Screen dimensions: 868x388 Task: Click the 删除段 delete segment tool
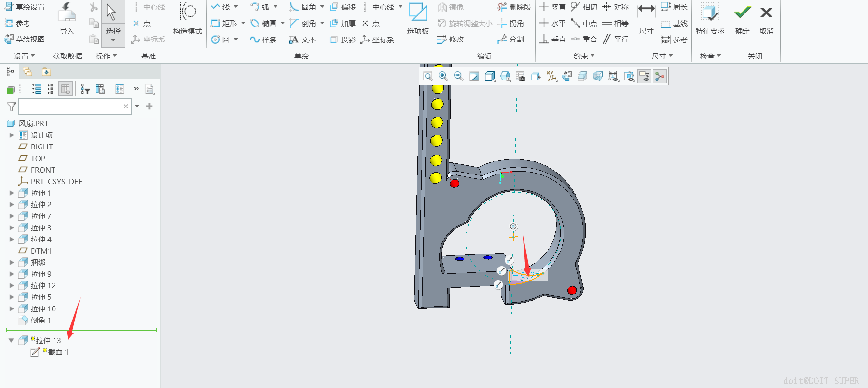click(x=514, y=7)
